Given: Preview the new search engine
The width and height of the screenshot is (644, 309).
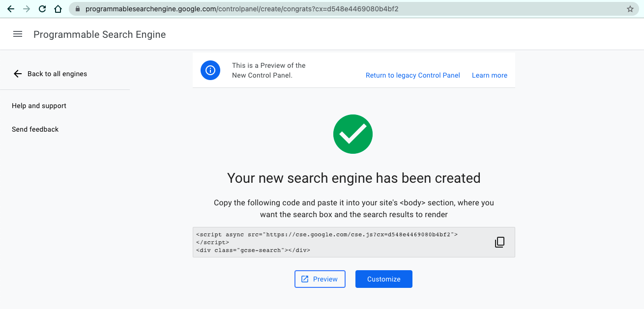Looking at the screenshot, I should [320, 279].
